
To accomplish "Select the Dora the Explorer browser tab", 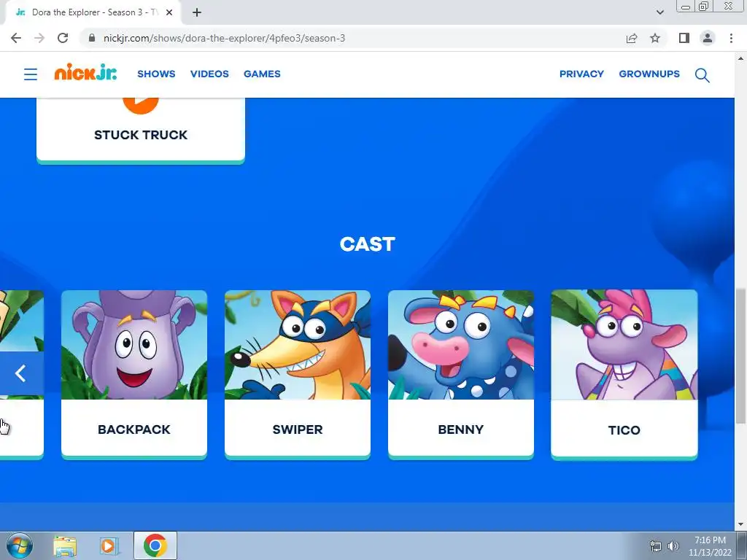I will pyautogui.click(x=93, y=12).
